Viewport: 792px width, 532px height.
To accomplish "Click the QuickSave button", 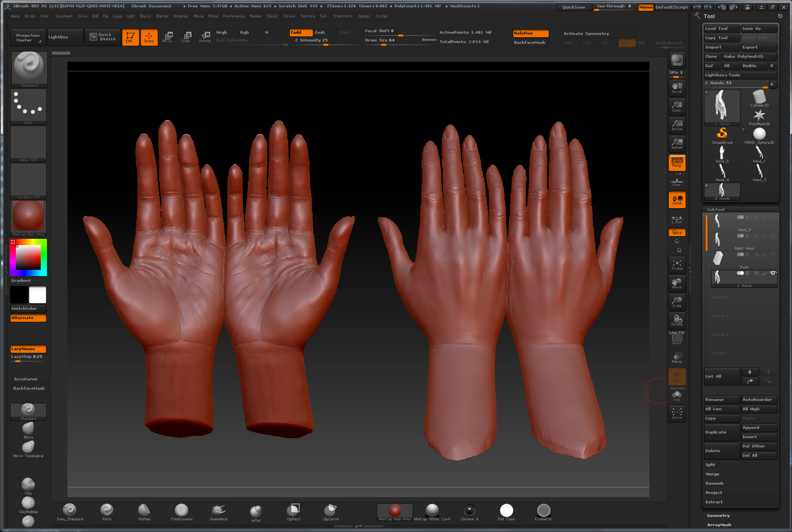I will [573, 7].
